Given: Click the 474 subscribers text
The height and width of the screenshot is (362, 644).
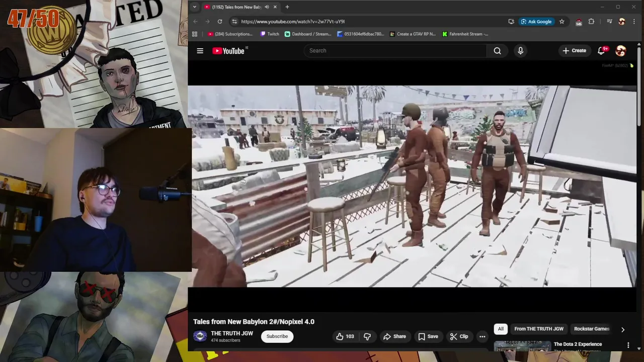Looking at the screenshot, I should [225, 340].
